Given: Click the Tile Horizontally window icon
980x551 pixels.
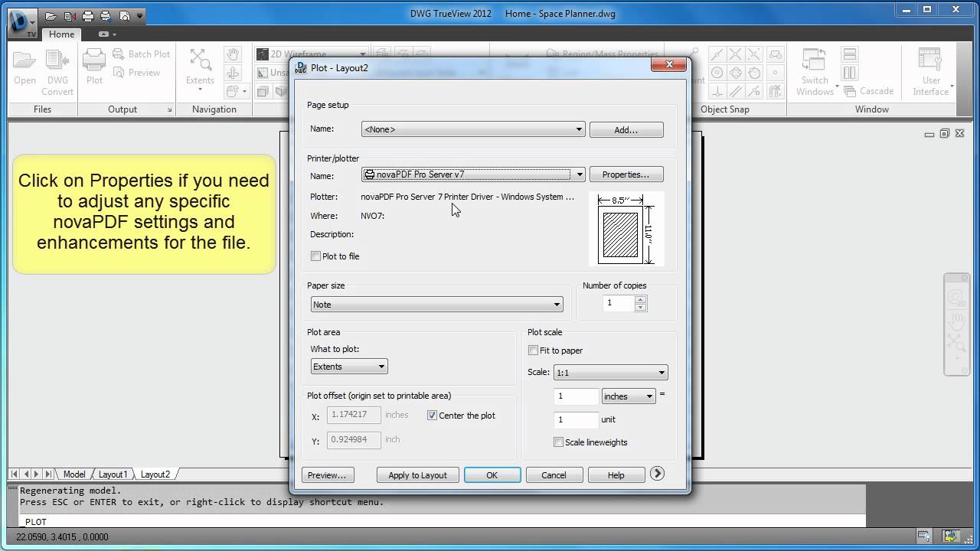Looking at the screenshot, I should (849, 55).
